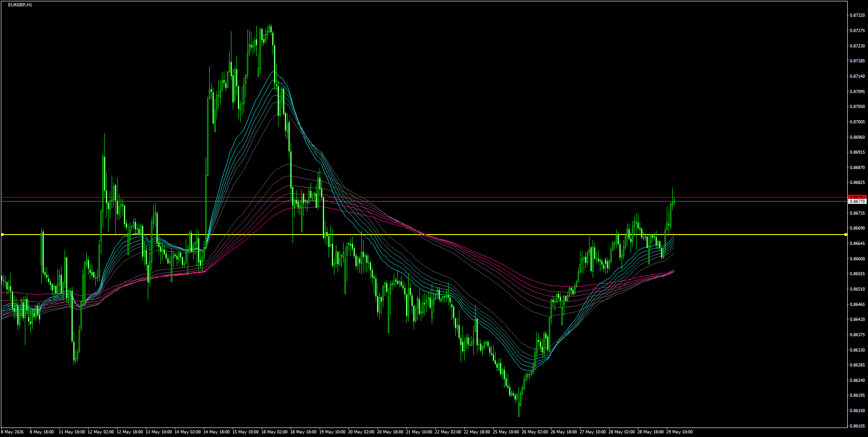Screen dimensions: 868x437
Task: Click the 0.86105 price axis label
Action: [x=858, y=426]
